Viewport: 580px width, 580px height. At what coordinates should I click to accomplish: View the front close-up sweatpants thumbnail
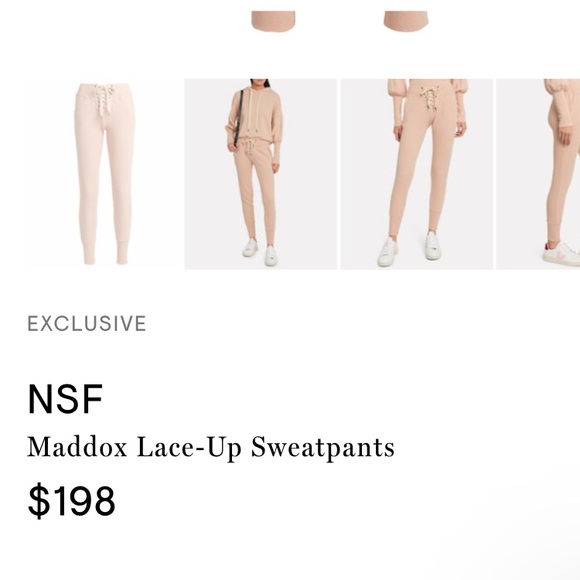417,174
